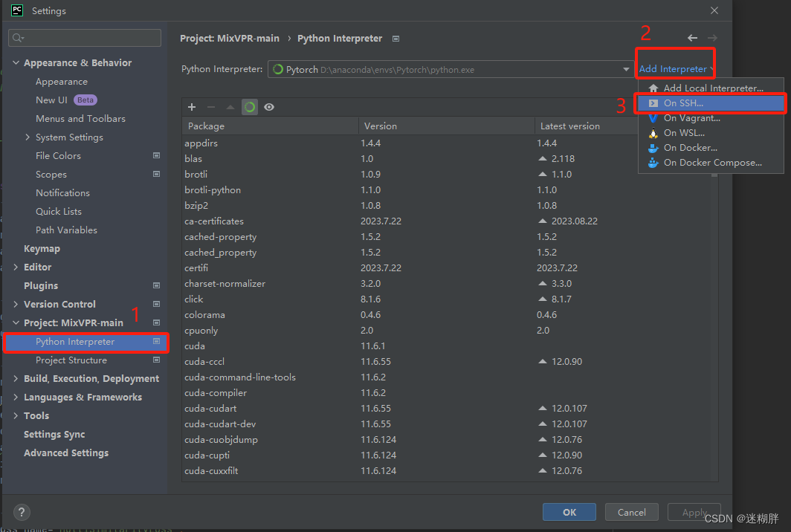791x532 pixels.
Task: Click the Docker Compose icon in menu
Action: 653,163
